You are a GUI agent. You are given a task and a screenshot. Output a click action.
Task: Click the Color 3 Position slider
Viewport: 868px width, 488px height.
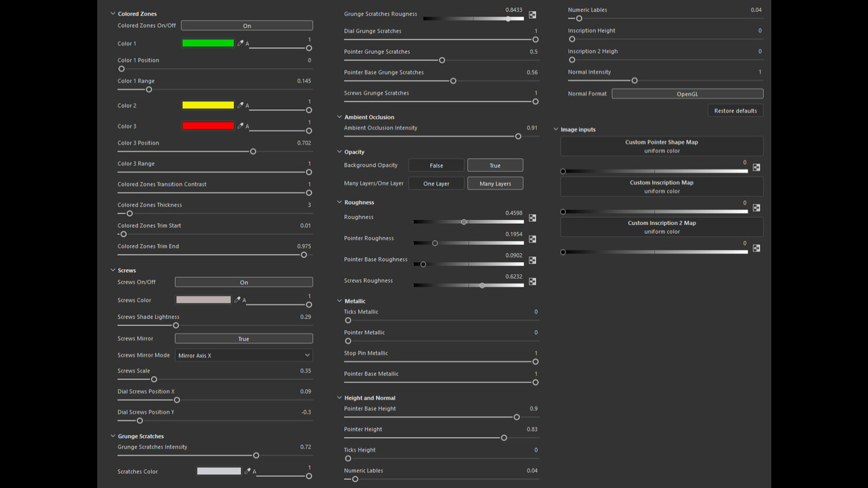[215, 151]
